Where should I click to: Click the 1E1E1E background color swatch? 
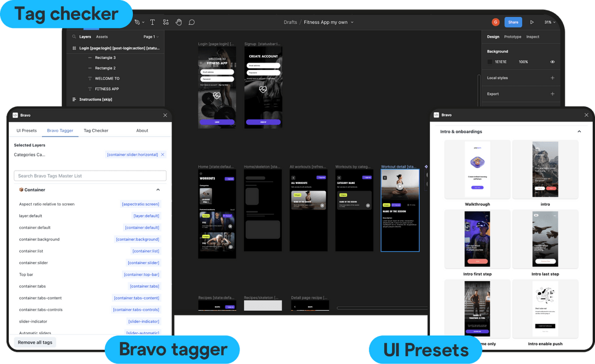[x=490, y=62]
